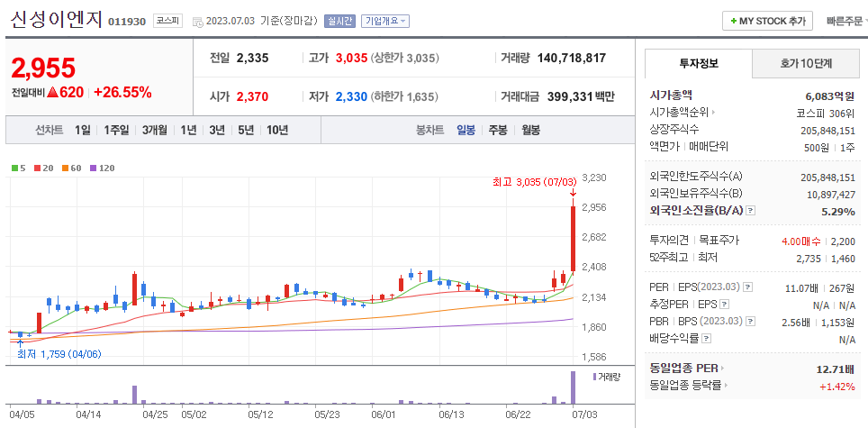Click the 저가 value 2,330
The image size is (868, 428).
coord(351,97)
